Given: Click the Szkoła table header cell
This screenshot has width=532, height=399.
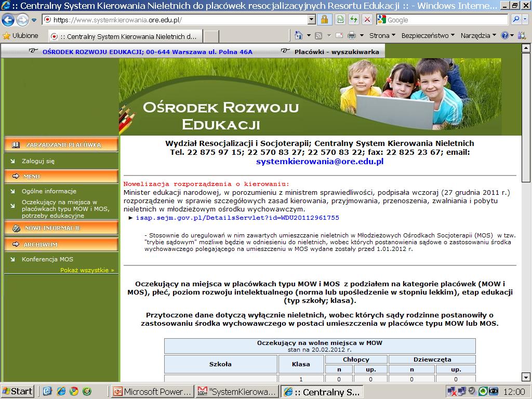Looking at the screenshot, I should tap(220, 364).
